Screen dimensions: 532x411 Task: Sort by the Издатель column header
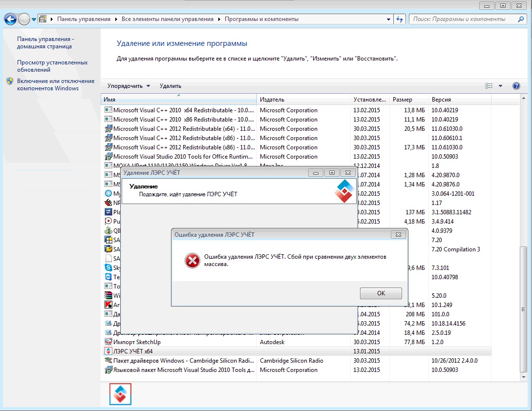[x=304, y=100]
